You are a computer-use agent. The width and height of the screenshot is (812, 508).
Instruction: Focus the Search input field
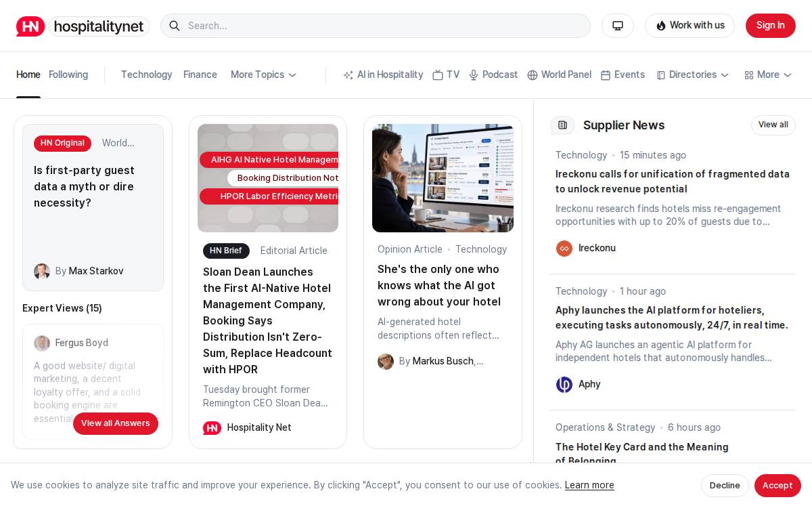click(x=376, y=26)
